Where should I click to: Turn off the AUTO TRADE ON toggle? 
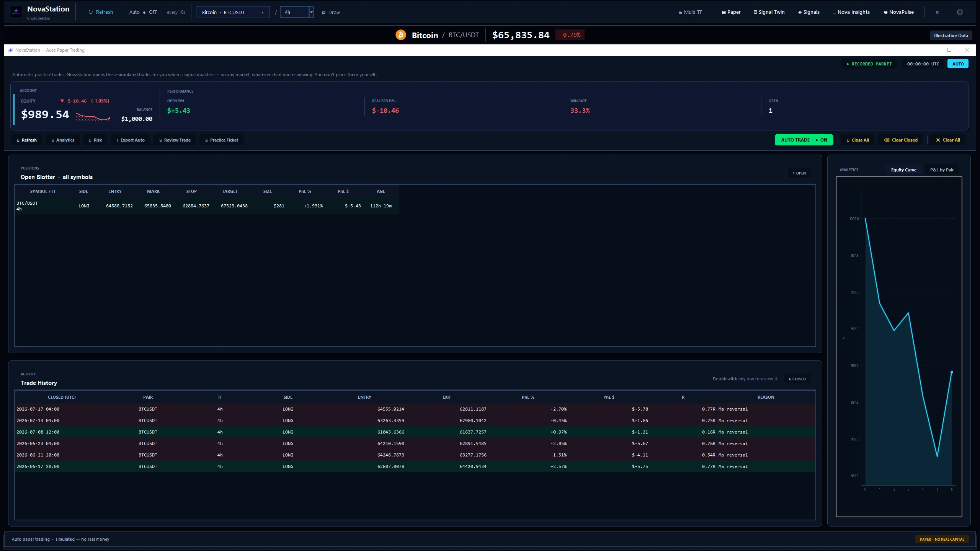coord(804,140)
